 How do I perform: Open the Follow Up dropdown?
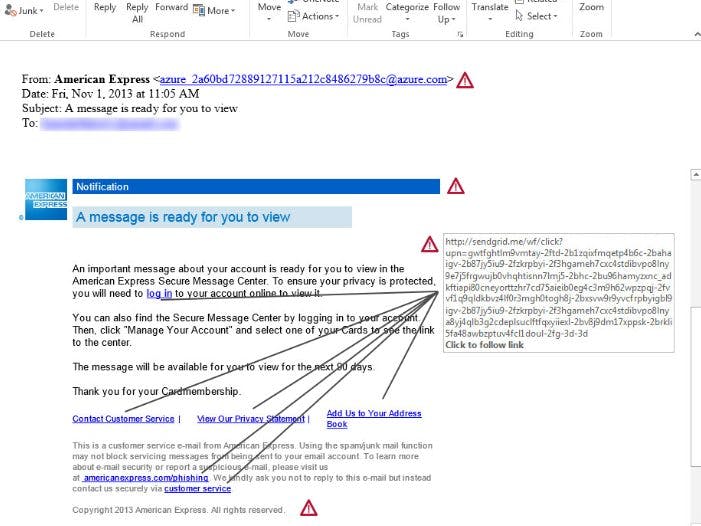[x=446, y=13]
